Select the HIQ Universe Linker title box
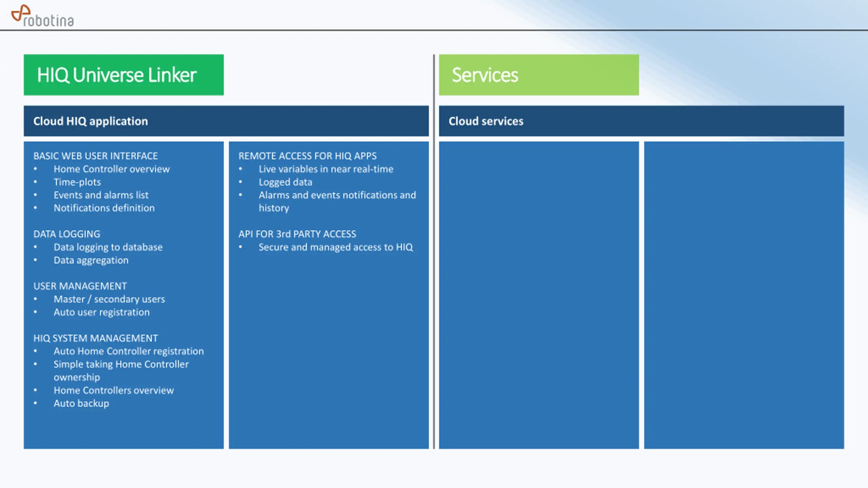 coord(124,75)
